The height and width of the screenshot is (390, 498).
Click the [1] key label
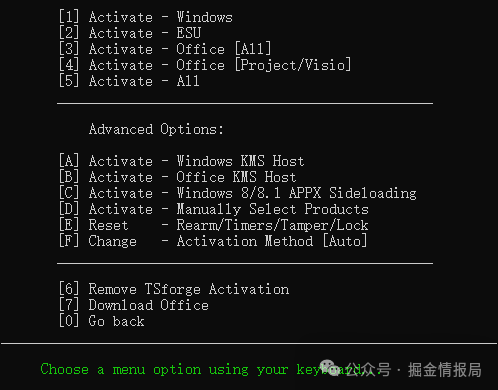(x=69, y=17)
